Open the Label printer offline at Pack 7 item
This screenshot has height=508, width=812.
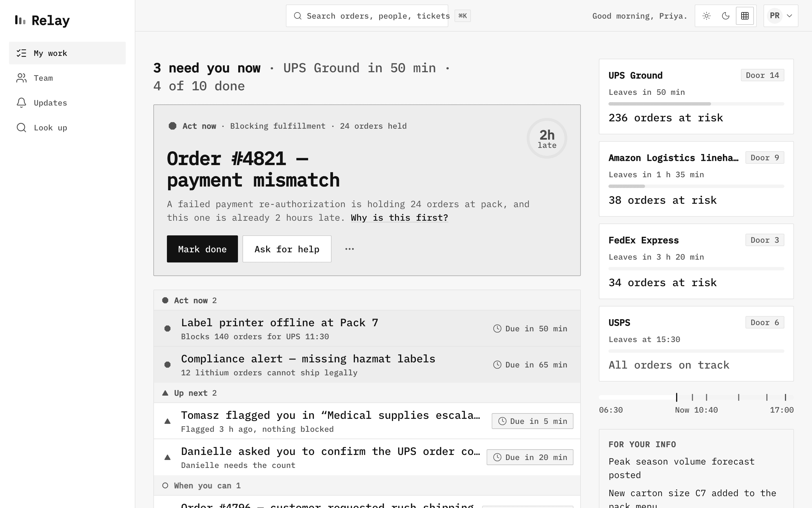[367, 329]
